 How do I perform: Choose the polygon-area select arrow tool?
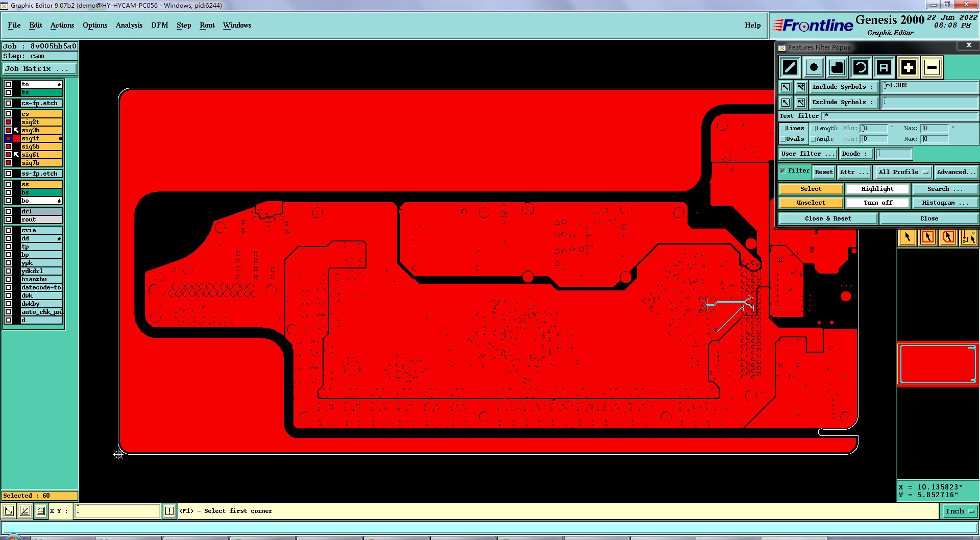point(948,237)
